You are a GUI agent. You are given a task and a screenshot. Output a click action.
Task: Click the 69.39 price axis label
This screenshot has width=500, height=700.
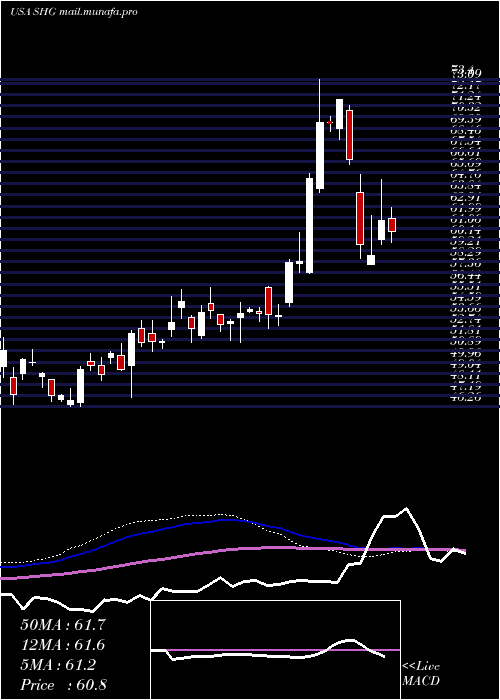pyautogui.click(x=465, y=120)
